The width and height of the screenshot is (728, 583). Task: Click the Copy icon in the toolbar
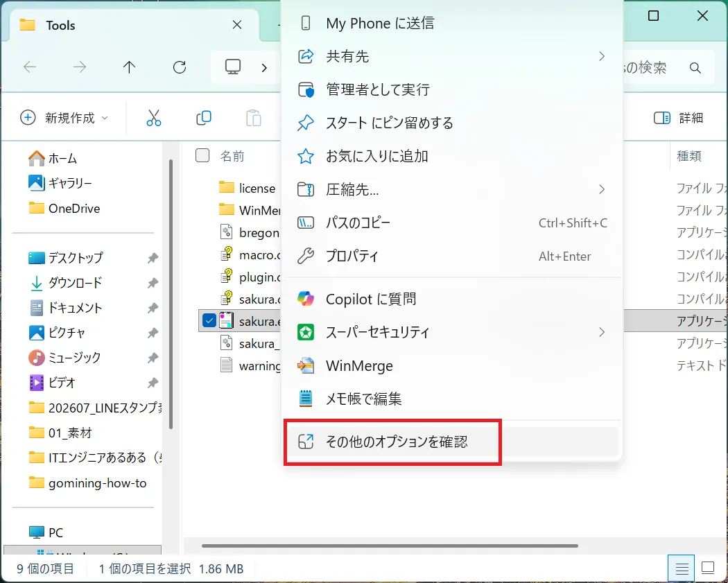coord(204,118)
